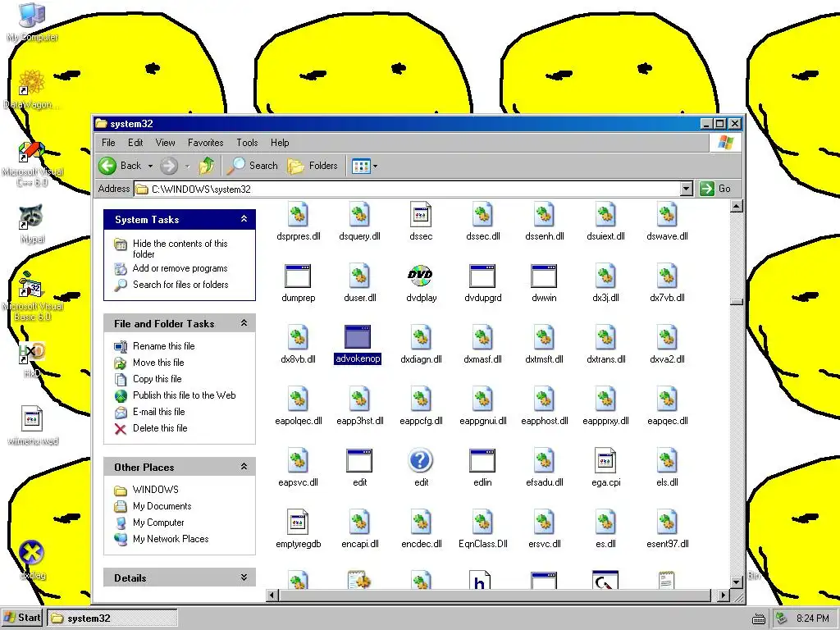
Task: Open the Start menu
Action: 22,618
